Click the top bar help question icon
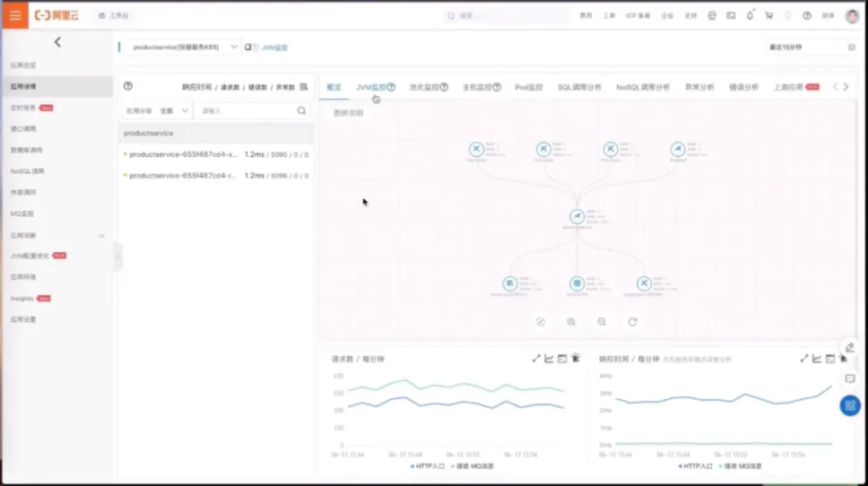868x486 pixels. pyautogui.click(x=807, y=15)
